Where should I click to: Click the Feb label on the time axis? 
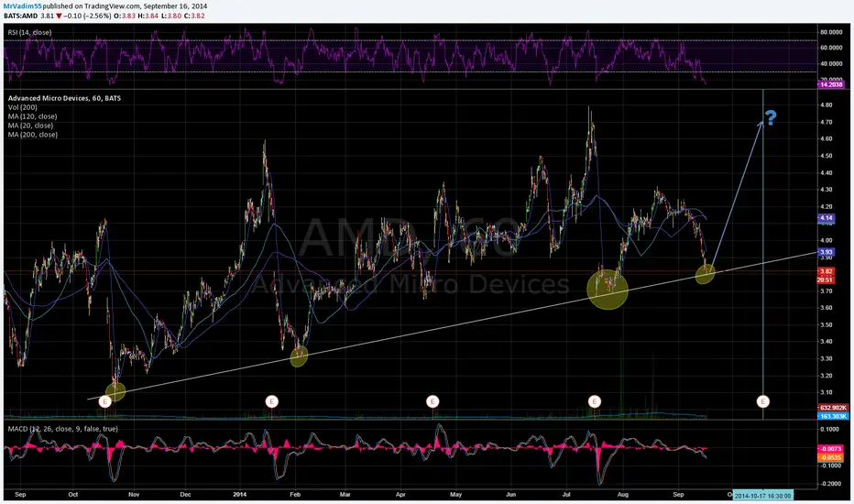(295, 495)
